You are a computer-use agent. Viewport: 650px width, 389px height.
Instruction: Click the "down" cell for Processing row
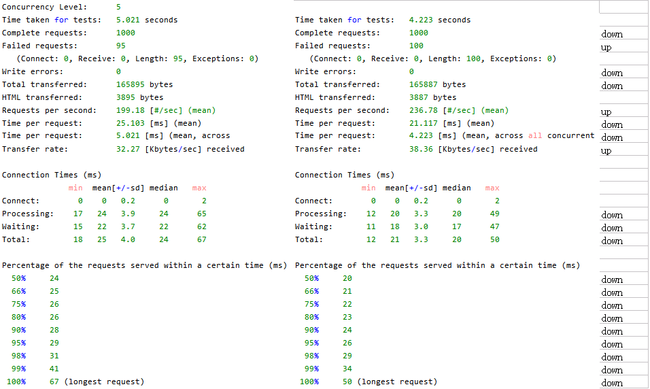tap(624, 214)
